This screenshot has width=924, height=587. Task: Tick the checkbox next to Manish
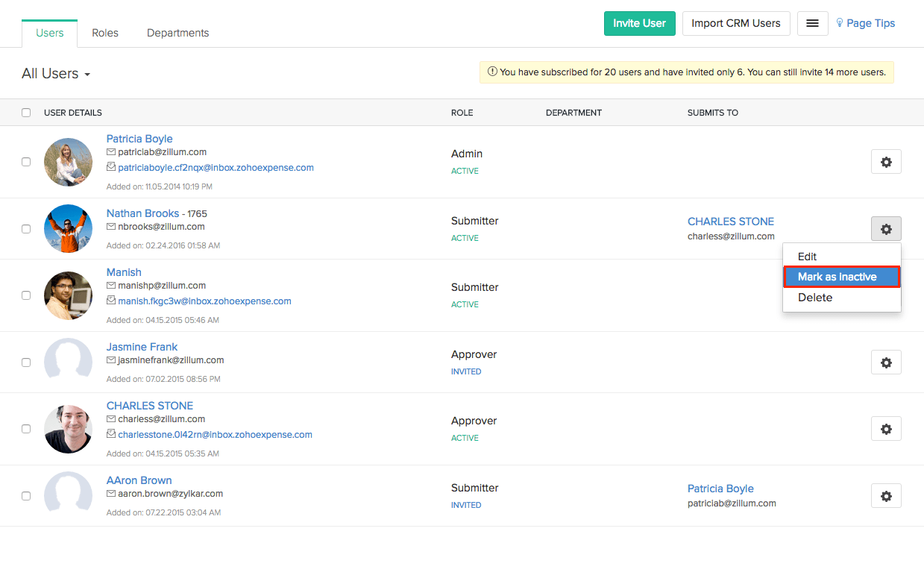26,295
